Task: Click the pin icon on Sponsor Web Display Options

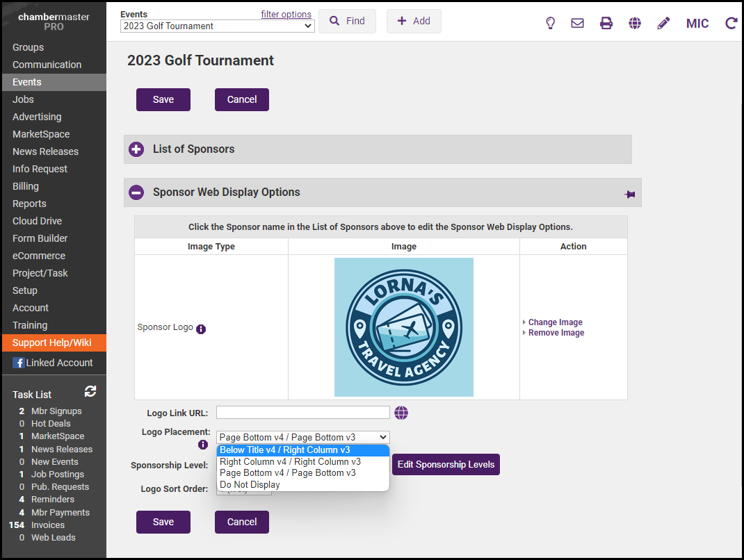Action: coord(630,195)
